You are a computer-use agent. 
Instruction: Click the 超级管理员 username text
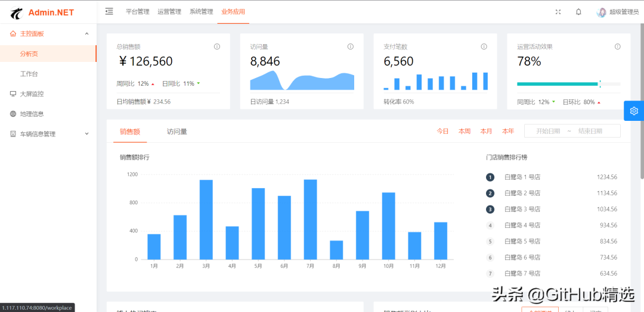click(624, 13)
